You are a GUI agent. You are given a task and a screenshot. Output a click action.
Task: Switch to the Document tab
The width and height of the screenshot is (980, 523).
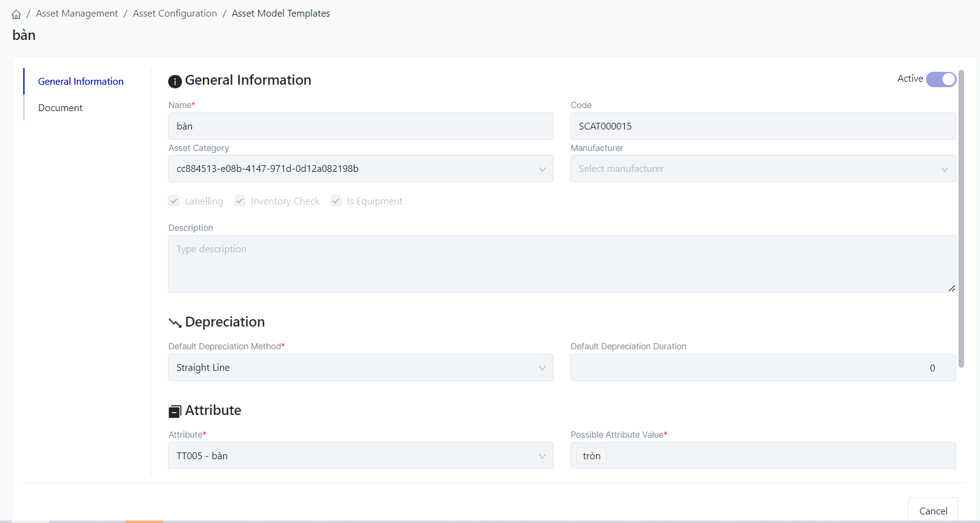pyautogui.click(x=60, y=108)
